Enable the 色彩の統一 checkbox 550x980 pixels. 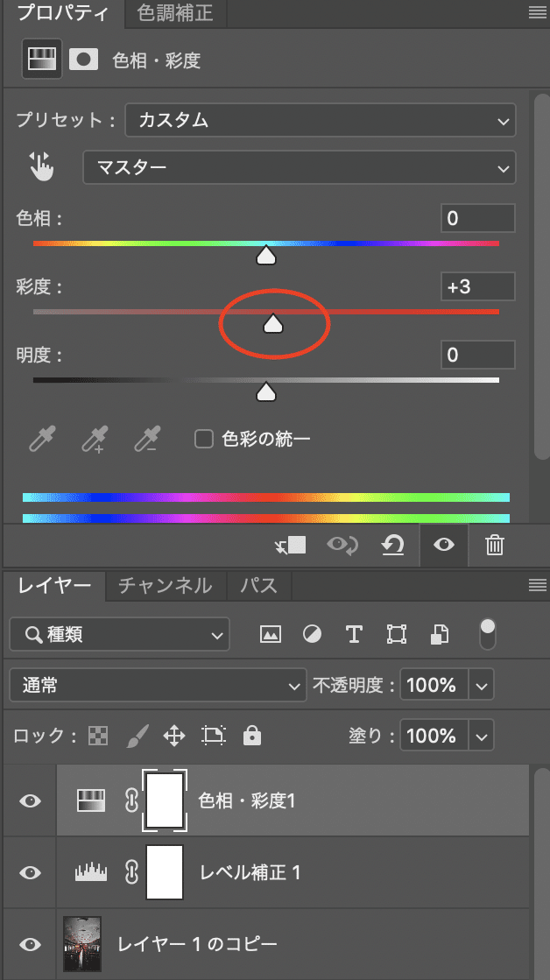204,439
